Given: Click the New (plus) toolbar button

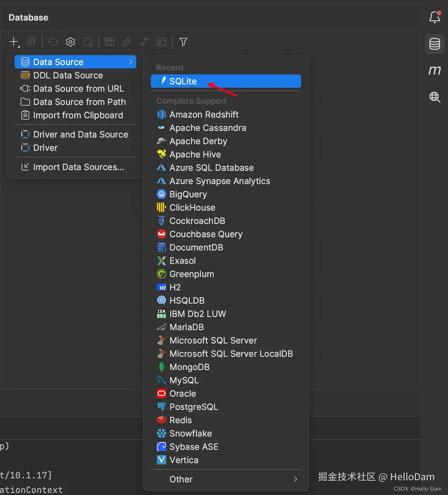Looking at the screenshot, I should pos(14,42).
